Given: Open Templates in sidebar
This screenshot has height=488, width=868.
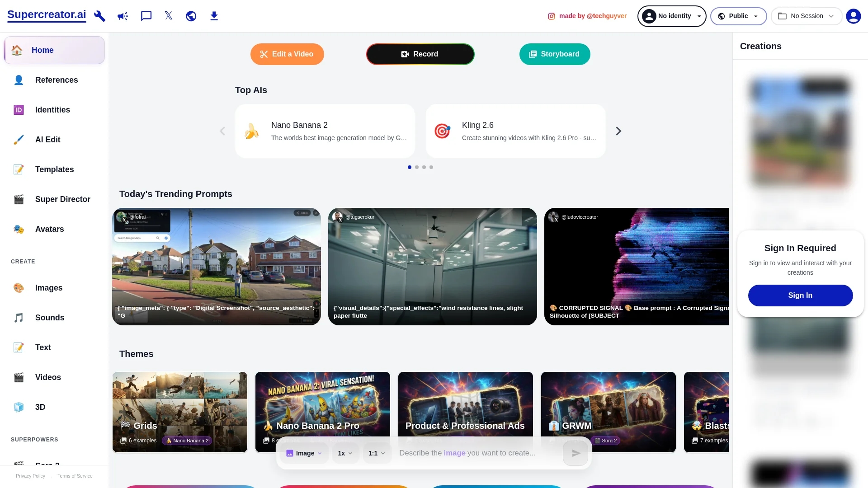Looking at the screenshot, I should coord(54,169).
